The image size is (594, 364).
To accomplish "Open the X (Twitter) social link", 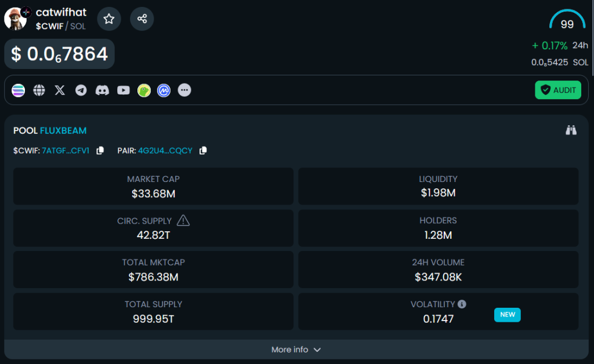I will click(60, 90).
